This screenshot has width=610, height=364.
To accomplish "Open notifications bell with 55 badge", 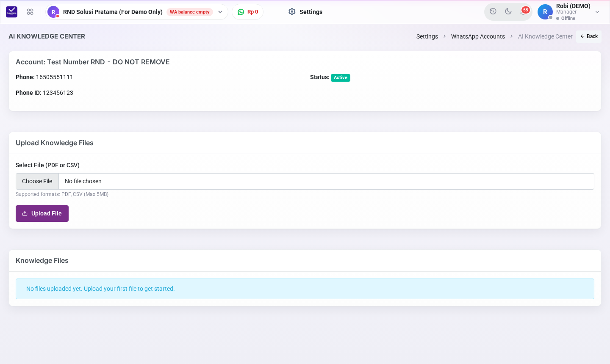I will [x=524, y=11].
